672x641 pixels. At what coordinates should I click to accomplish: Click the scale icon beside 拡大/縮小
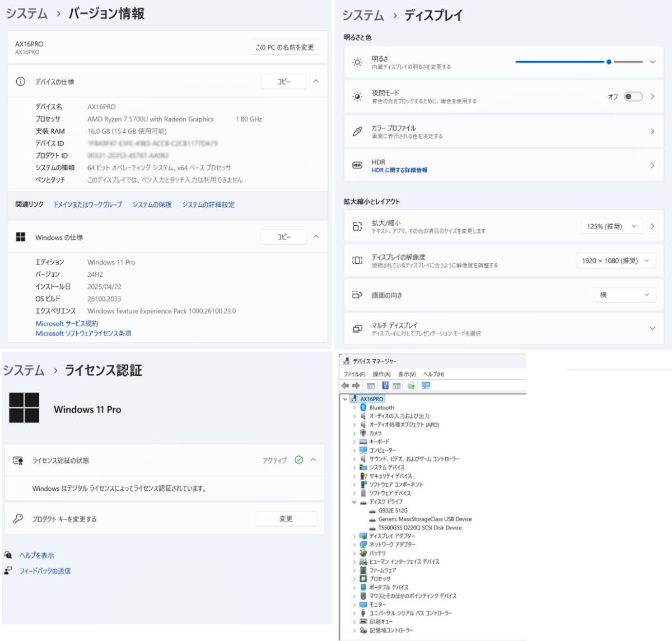click(357, 226)
